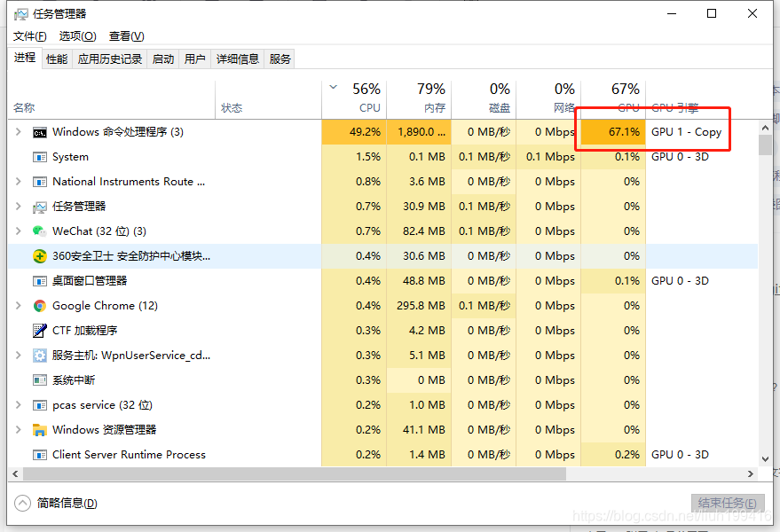Image resolution: width=780 pixels, height=532 pixels.
Task: Click the 295.8 MB memory cell
Action: pos(419,306)
